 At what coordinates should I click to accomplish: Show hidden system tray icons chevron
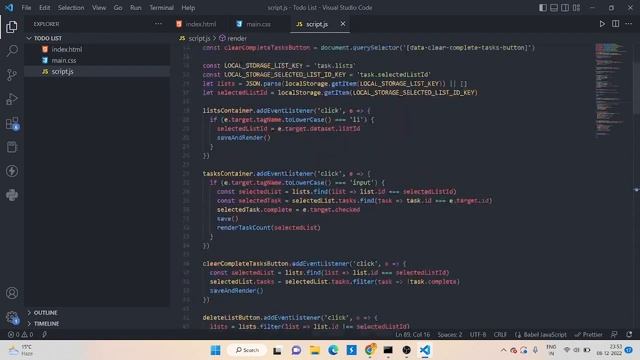pyautogui.click(x=503, y=350)
